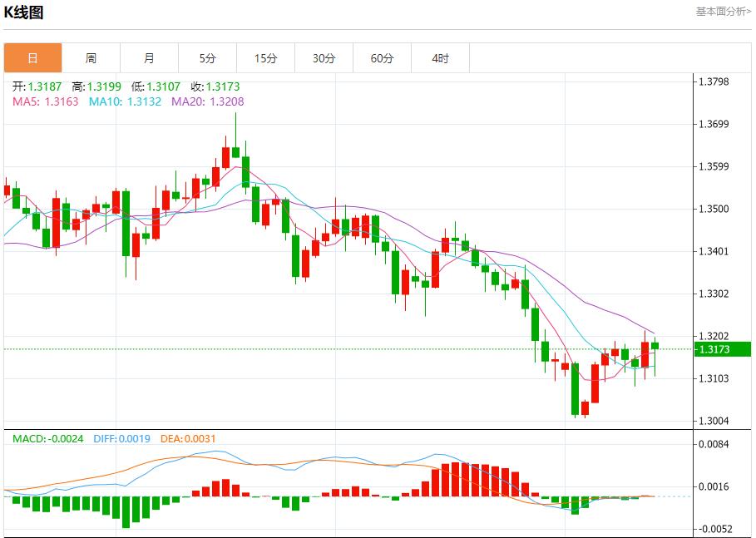Select the 15分 interval tab
This screenshot has height=538, width=756.
[x=265, y=58]
